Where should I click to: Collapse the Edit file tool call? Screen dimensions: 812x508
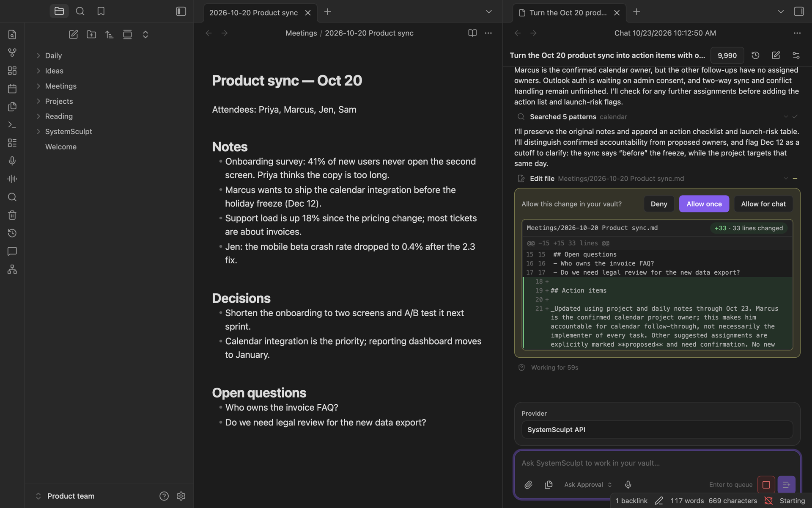[786, 179]
